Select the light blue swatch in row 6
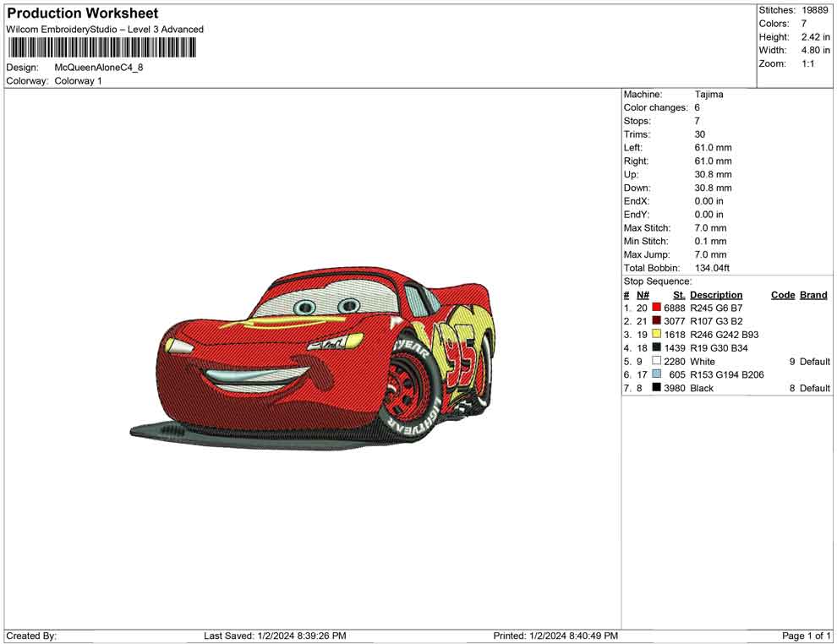 pos(656,375)
